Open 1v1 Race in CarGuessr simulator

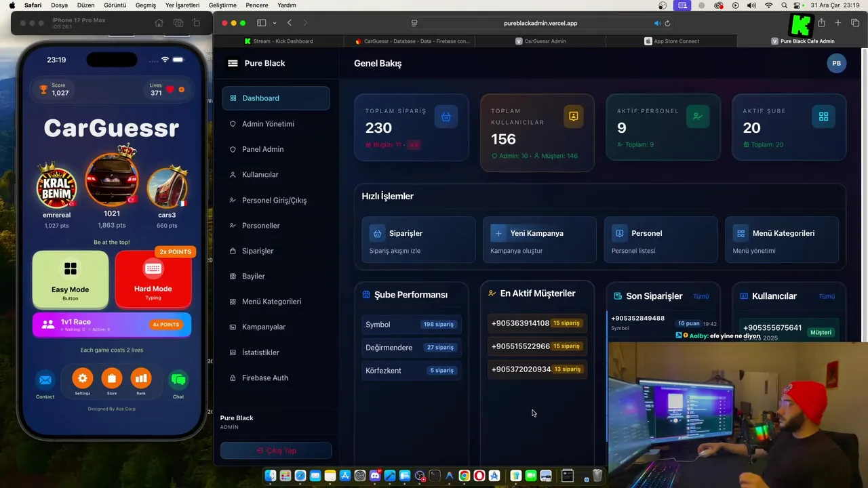pos(112,325)
